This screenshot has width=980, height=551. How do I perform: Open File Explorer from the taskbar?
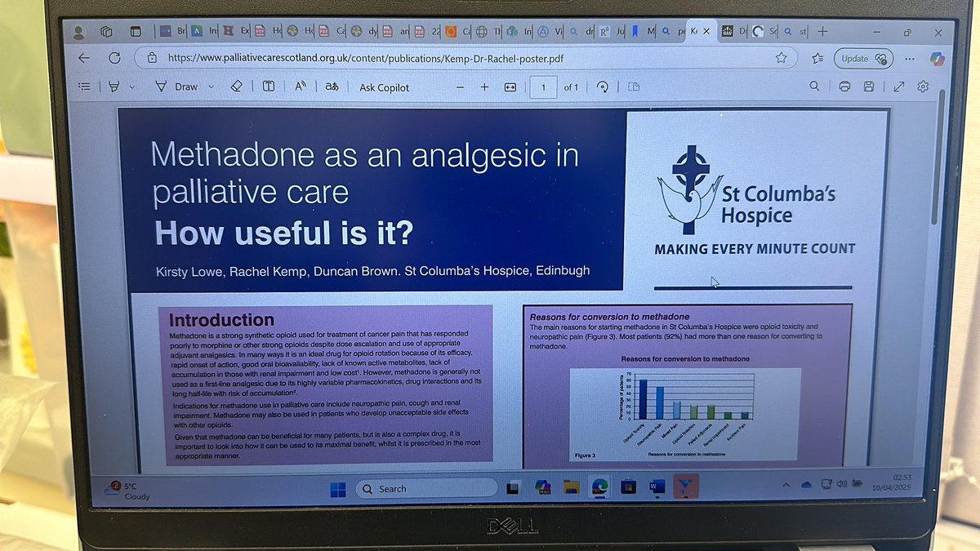pos(572,488)
